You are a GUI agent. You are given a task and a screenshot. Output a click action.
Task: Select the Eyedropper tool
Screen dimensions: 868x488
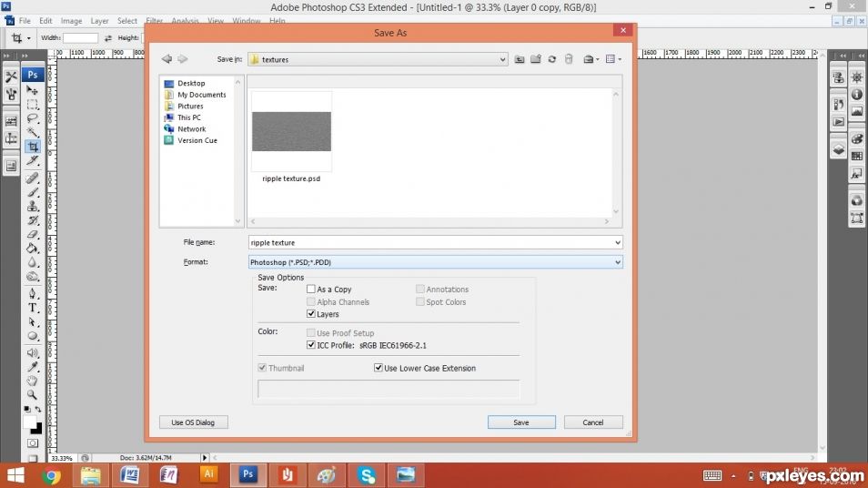click(33, 367)
